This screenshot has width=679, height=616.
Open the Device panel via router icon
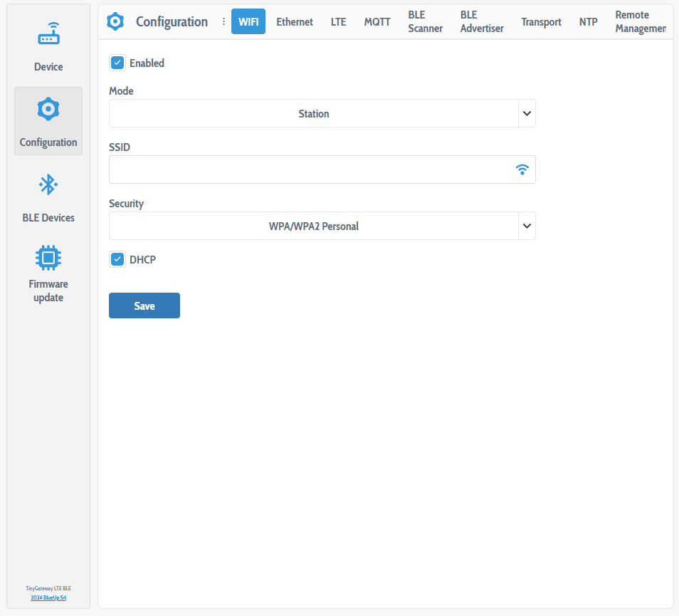tap(48, 33)
